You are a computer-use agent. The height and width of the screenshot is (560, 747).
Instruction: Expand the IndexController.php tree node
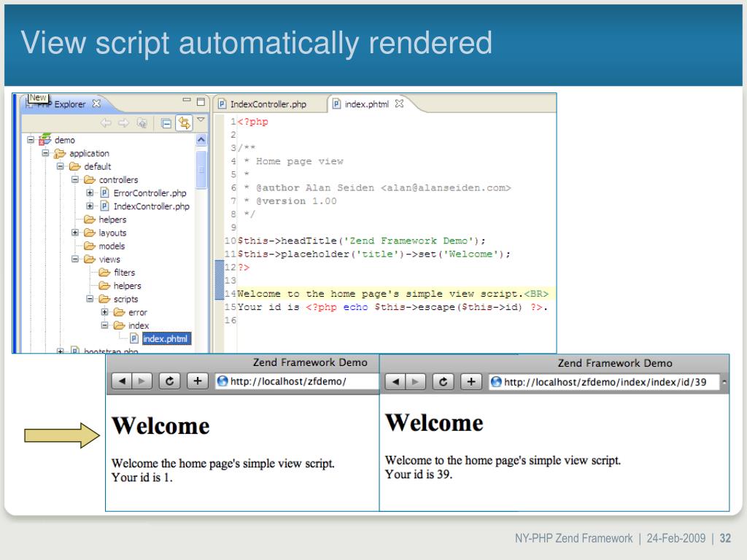tap(90, 206)
